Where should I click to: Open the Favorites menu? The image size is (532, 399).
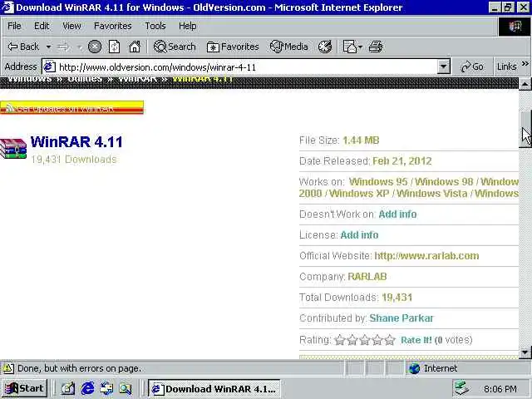[113, 26]
